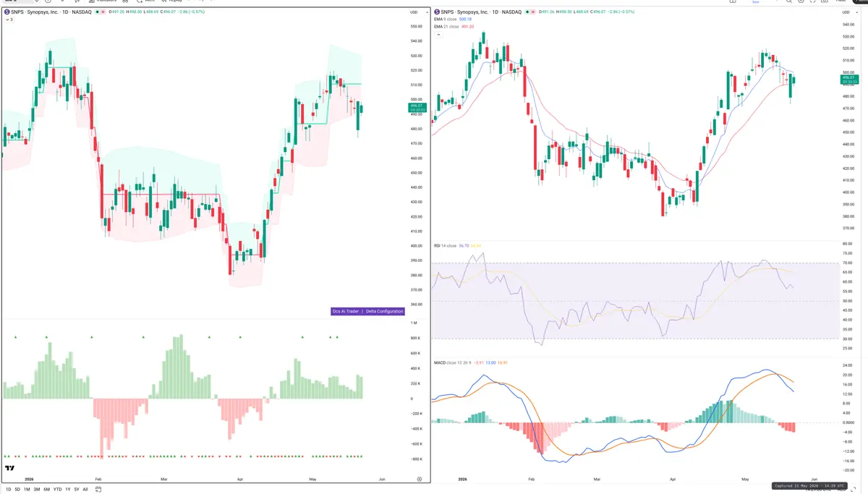868x494 pixels.
Task: Click the Replay toolbar button
Action: tap(171, 1)
